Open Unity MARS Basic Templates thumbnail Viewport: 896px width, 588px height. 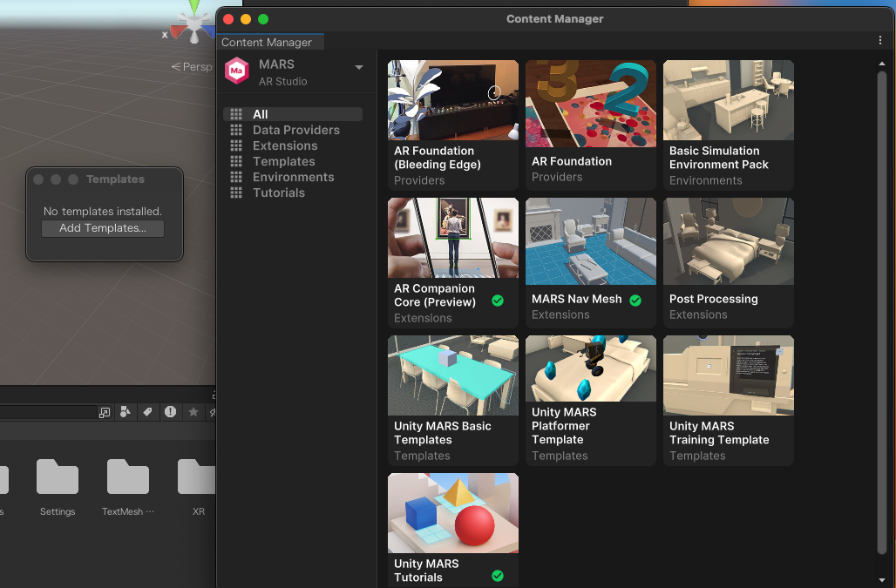pos(453,375)
